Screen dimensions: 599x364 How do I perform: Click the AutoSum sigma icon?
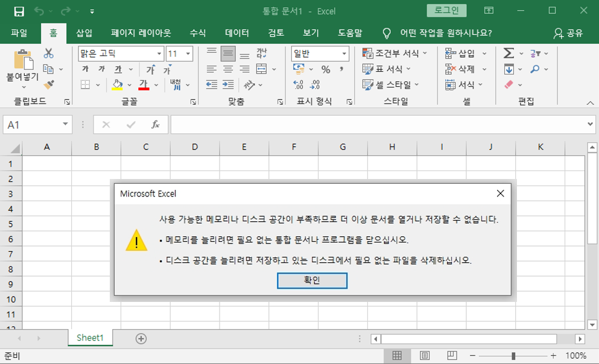(509, 53)
